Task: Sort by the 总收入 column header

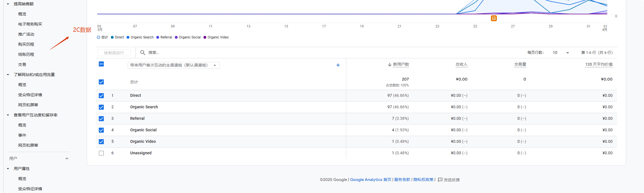Action: [x=461, y=65]
